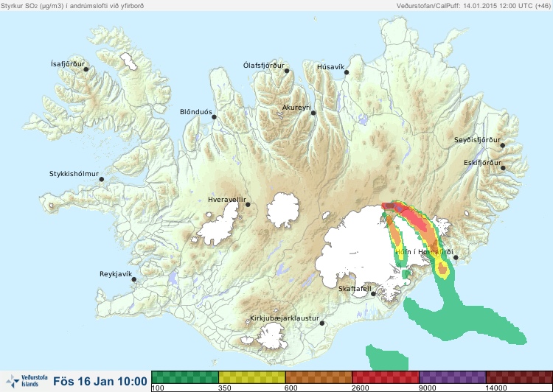Click the Styrkur SO2 map title
The width and height of the screenshot is (553, 392).
pyautogui.click(x=72, y=6)
